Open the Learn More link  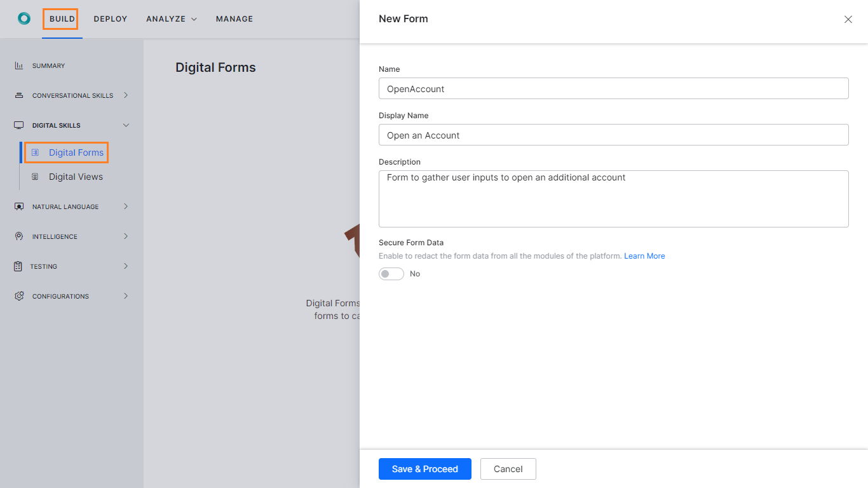tap(644, 255)
